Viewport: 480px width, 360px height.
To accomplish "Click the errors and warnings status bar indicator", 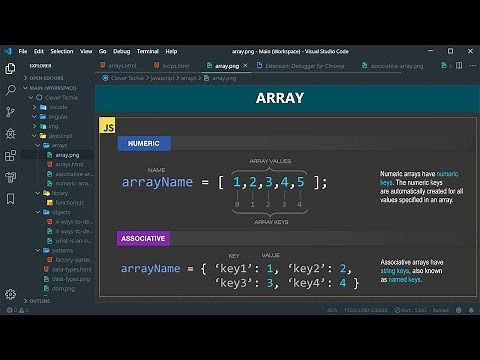I will coord(18,310).
